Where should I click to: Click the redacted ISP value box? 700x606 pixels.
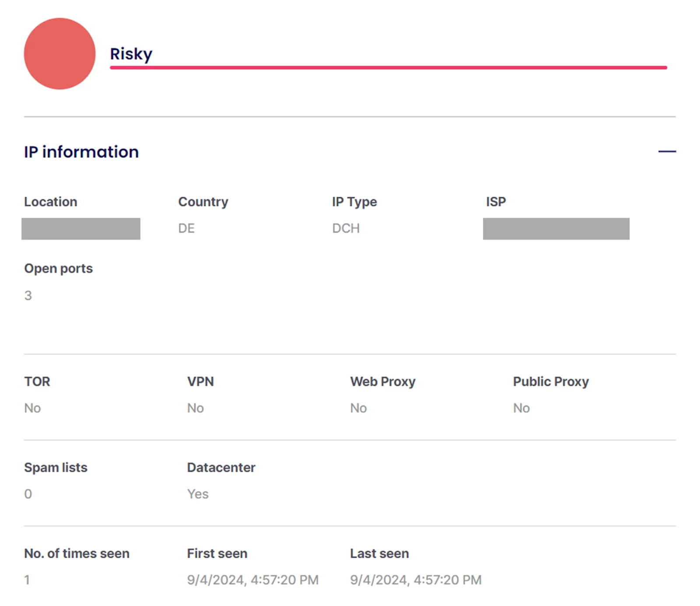556,228
